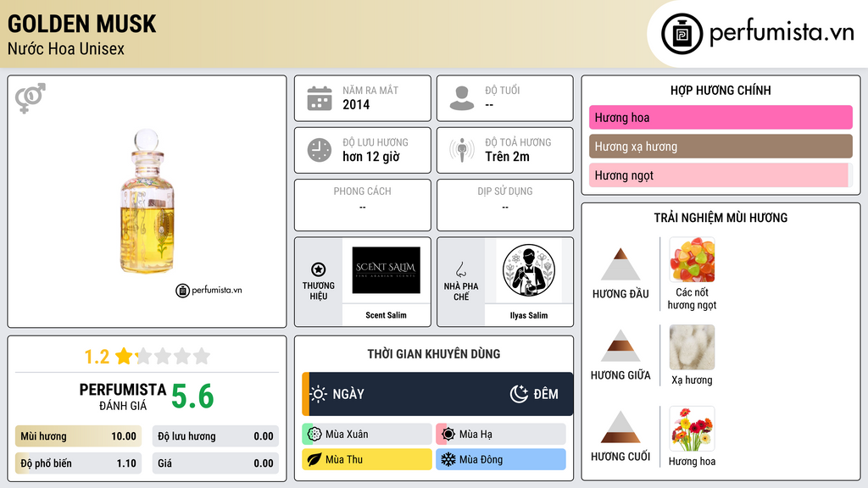
Task: Click the Độ lưu hương 0.00 score bar
Action: [215, 436]
